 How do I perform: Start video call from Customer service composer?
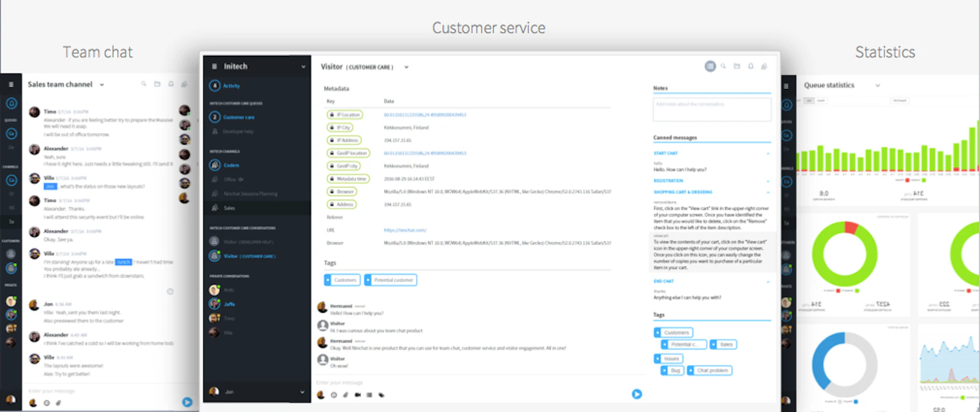[x=358, y=395]
